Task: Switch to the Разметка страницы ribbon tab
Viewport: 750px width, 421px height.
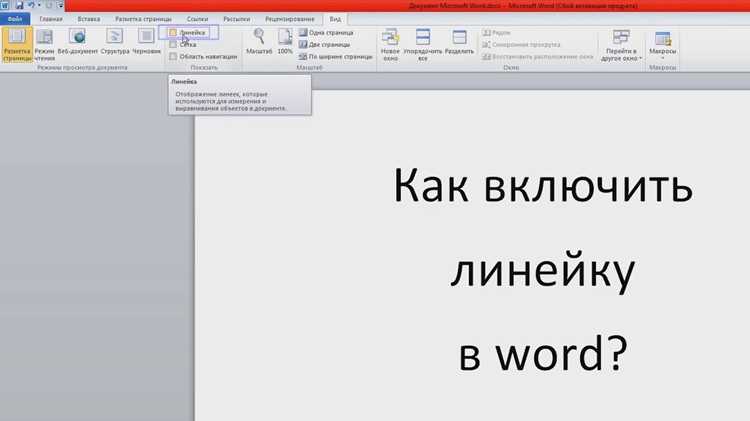Action: coord(143,19)
